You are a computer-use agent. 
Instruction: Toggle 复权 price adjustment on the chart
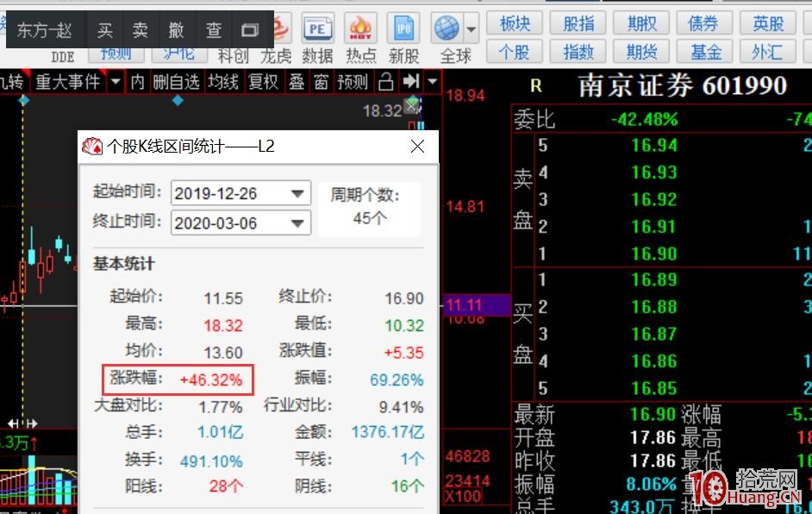point(262,81)
